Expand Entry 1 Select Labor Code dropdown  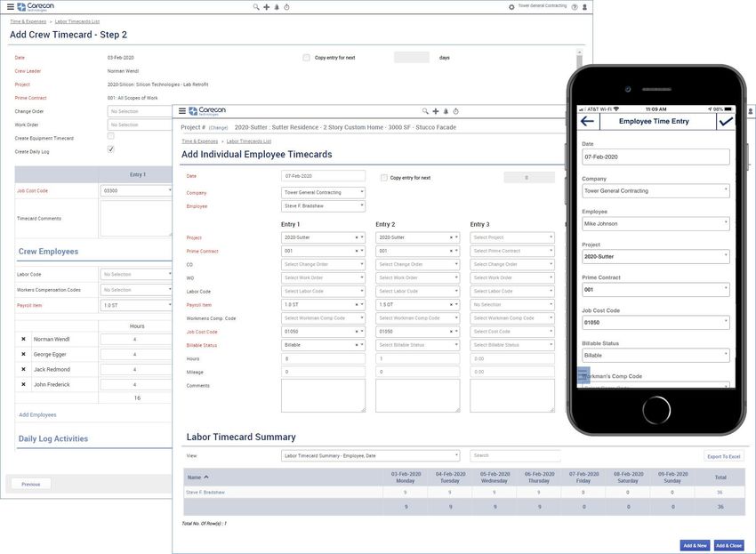[x=323, y=291]
